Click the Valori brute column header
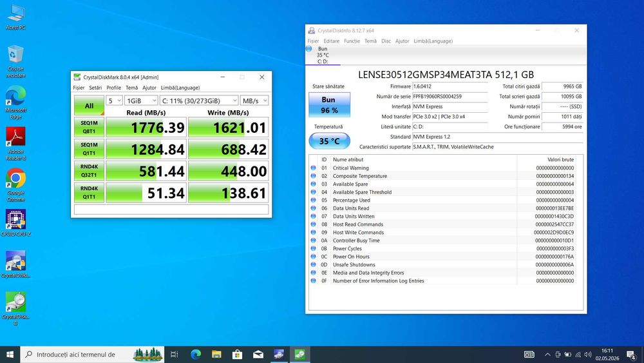Screen dimensions: 644x363 (x=546, y=159)
